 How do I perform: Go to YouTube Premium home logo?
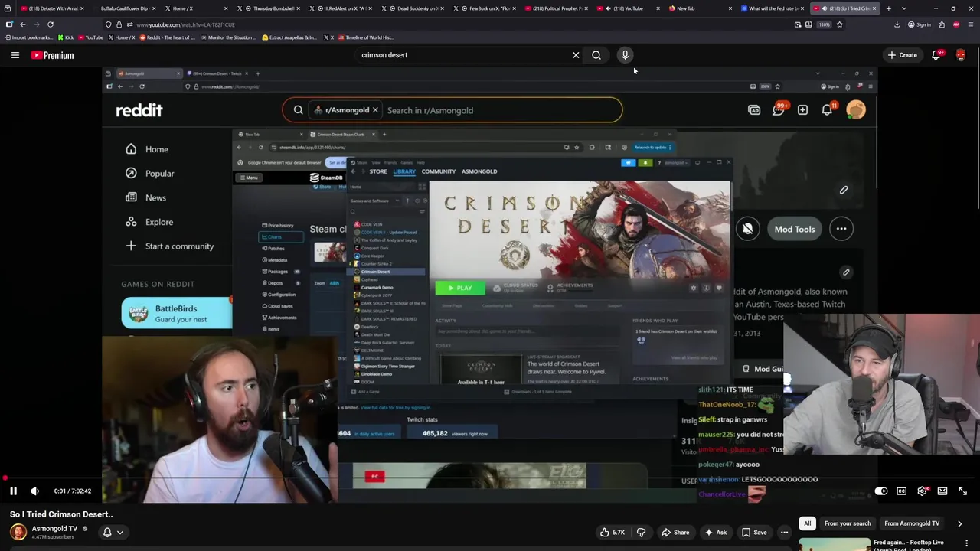[x=52, y=55]
